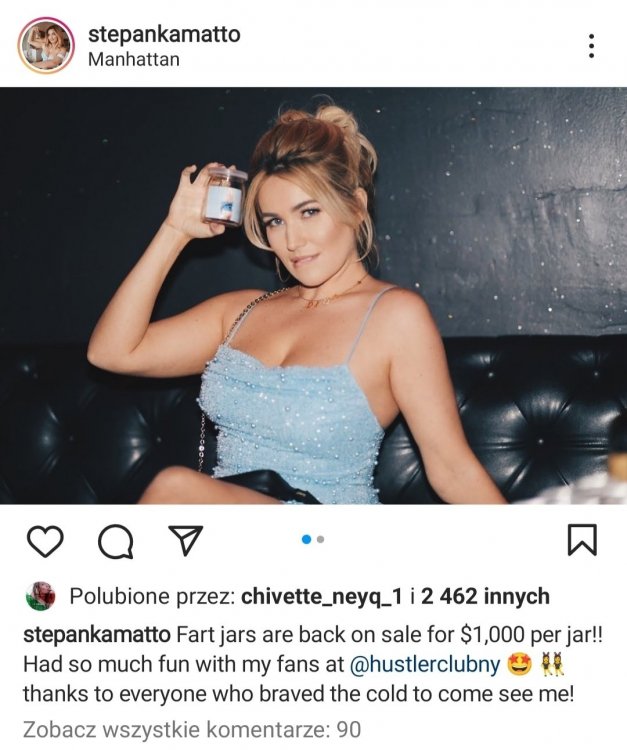Tap the main post photo

point(314,295)
